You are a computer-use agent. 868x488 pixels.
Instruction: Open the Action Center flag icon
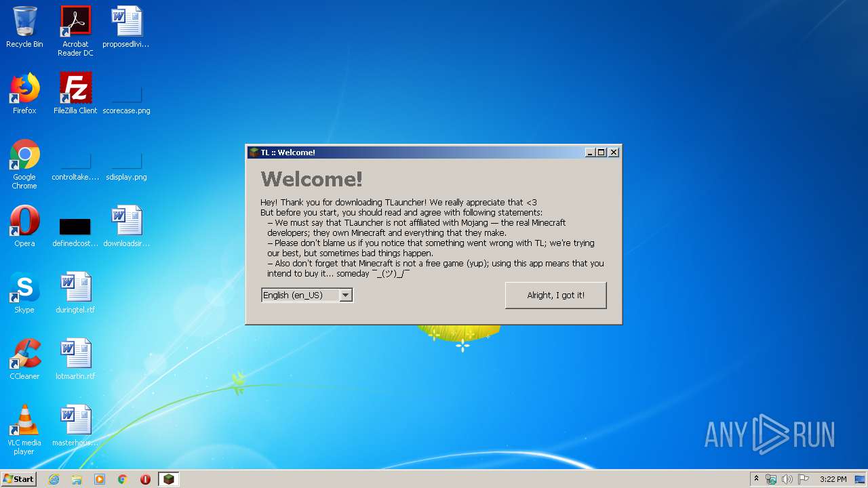(804, 479)
